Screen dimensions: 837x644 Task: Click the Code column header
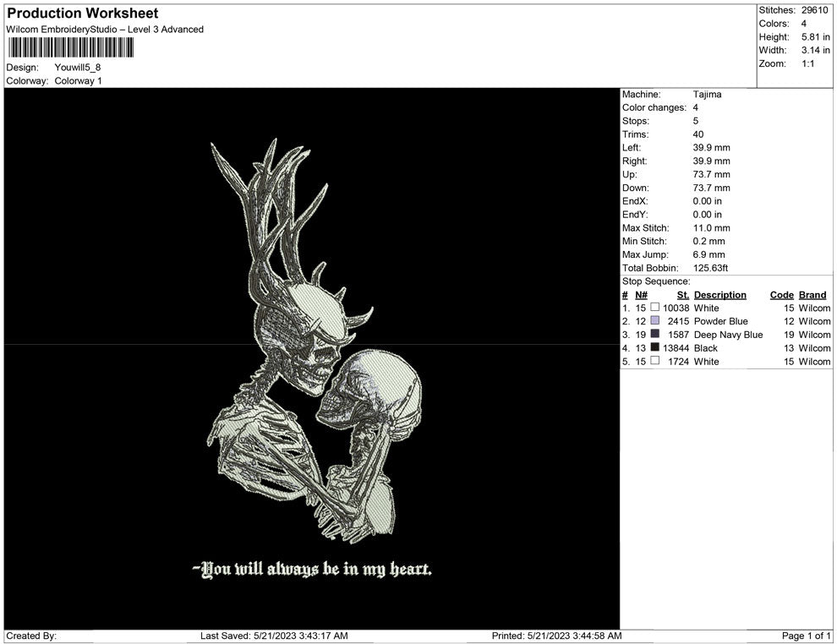click(781, 295)
